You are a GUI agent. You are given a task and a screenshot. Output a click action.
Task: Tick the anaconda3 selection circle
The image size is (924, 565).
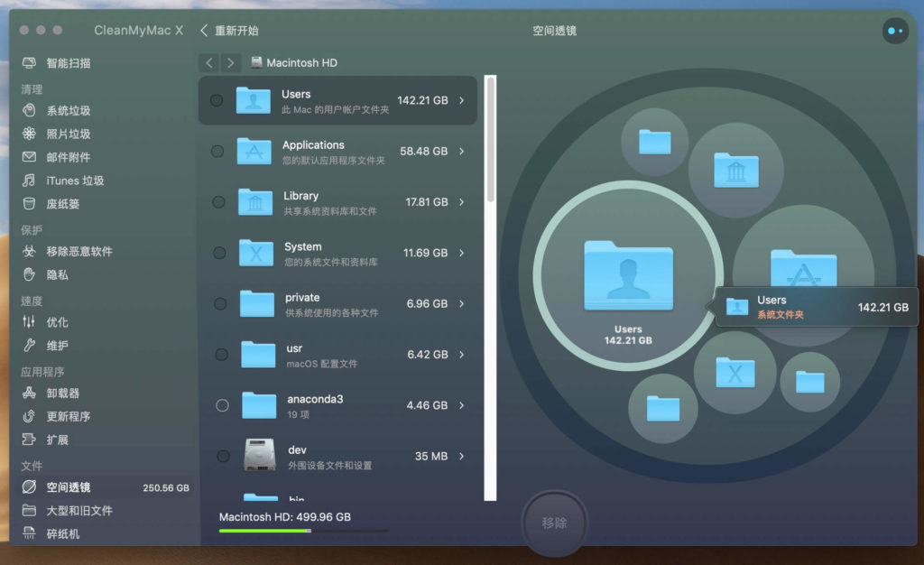coord(222,405)
